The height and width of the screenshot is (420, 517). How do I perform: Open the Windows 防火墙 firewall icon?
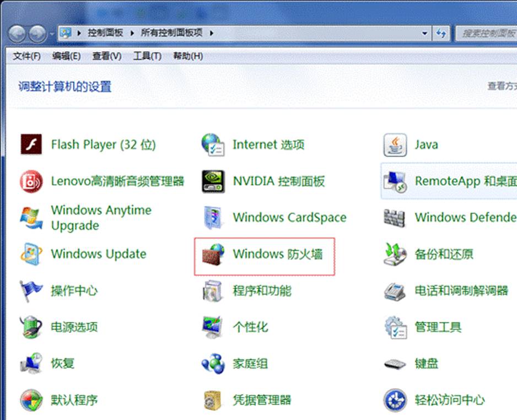213,255
